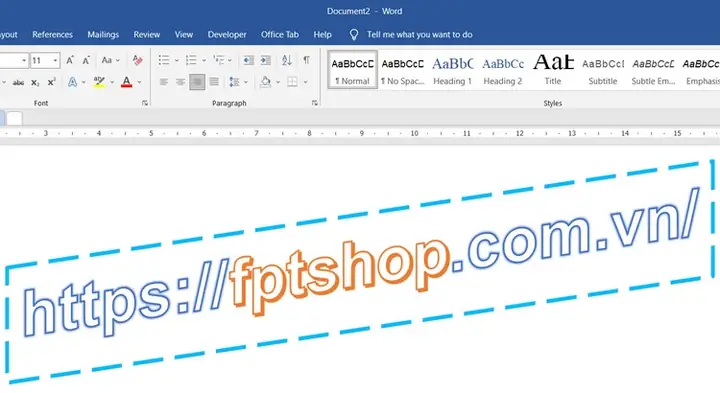Screen dimensions: 720x393
Task: Expand the multilevel list dropdown arrow
Action: tap(230, 60)
